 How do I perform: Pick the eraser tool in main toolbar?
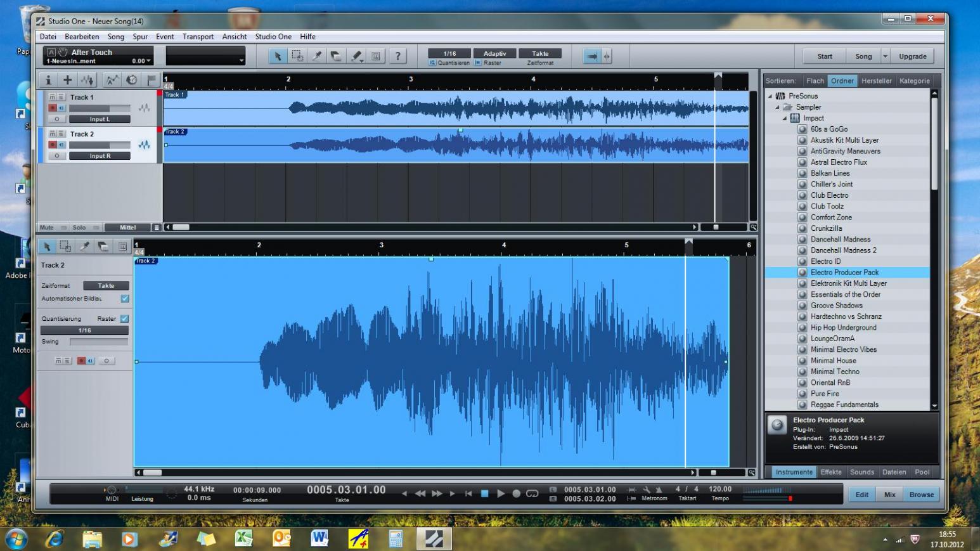[336, 56]
